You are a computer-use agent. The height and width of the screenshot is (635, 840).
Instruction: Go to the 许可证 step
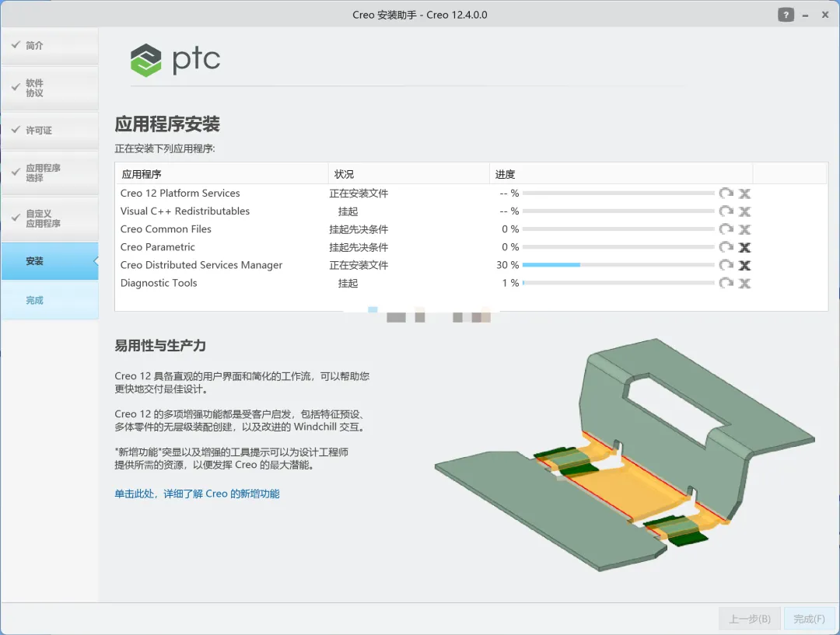pyautogui.click(x=50, y=130)
